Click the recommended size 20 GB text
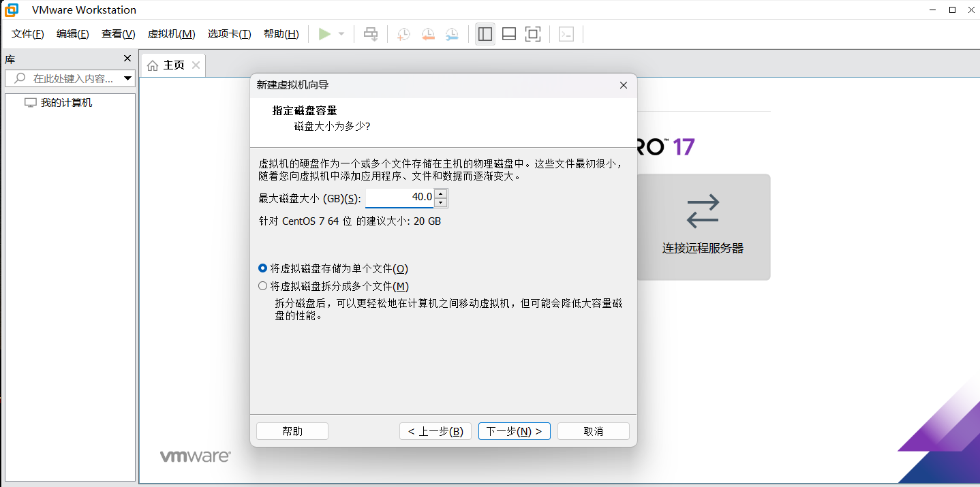Screen dimensions: 980x487 350,221
